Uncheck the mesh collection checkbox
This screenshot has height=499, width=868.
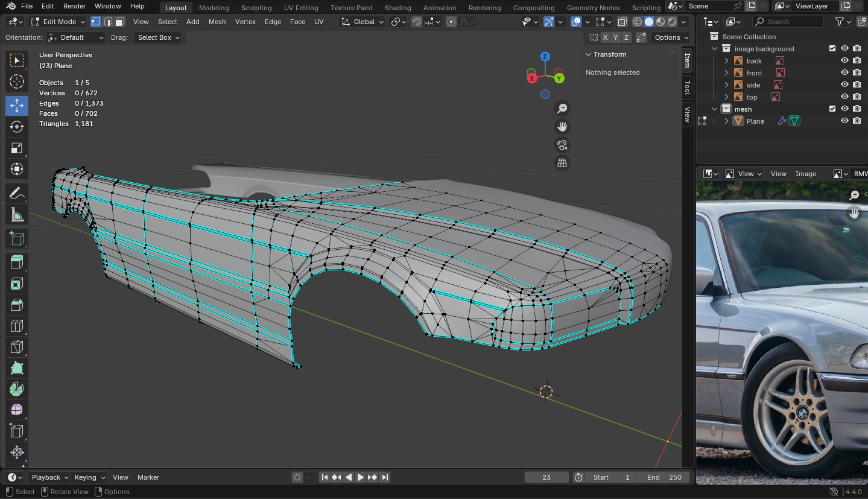coord(832,109)
